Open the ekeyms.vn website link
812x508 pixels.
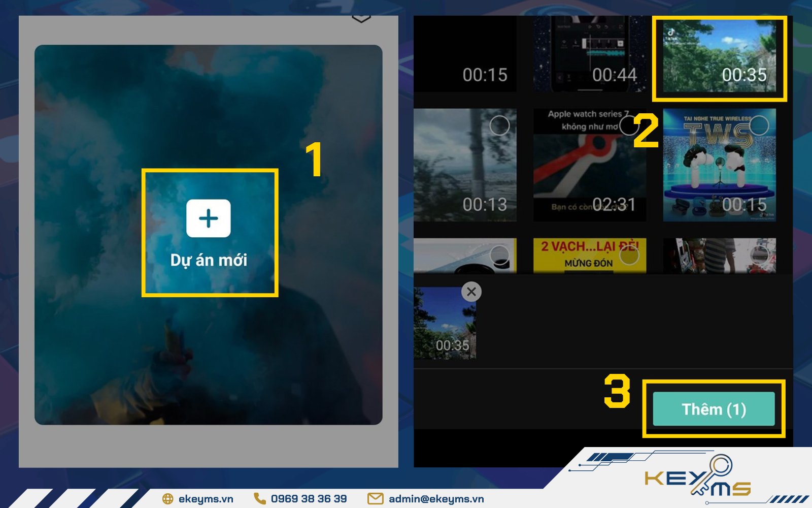206,499
